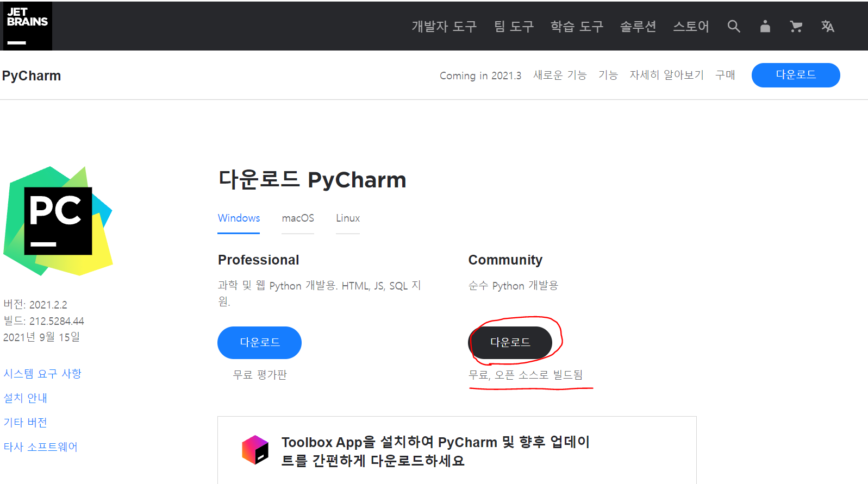The width and height of the screenshot is (868, 484).
Task: Open the 타사 소프트웨어 link
Action: [x=40, y=447]
